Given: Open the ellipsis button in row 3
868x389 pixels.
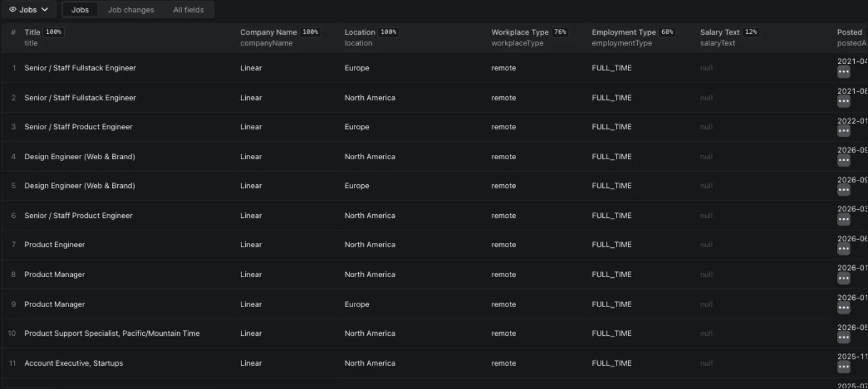Looking at the screenshot, I should [843, 131].
